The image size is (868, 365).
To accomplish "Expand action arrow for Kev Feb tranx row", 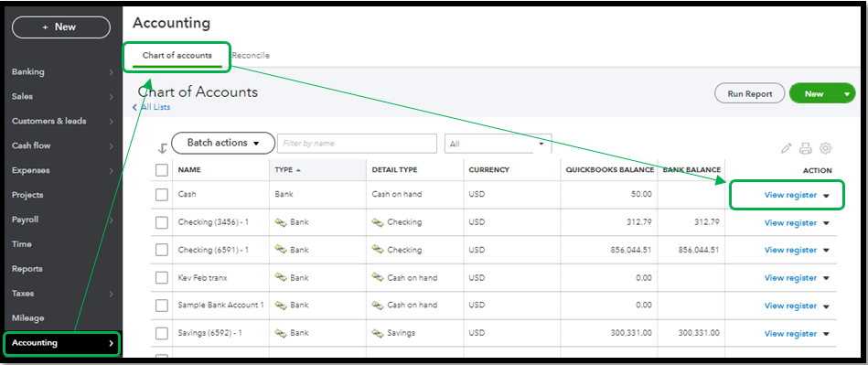I will point(826,279).
